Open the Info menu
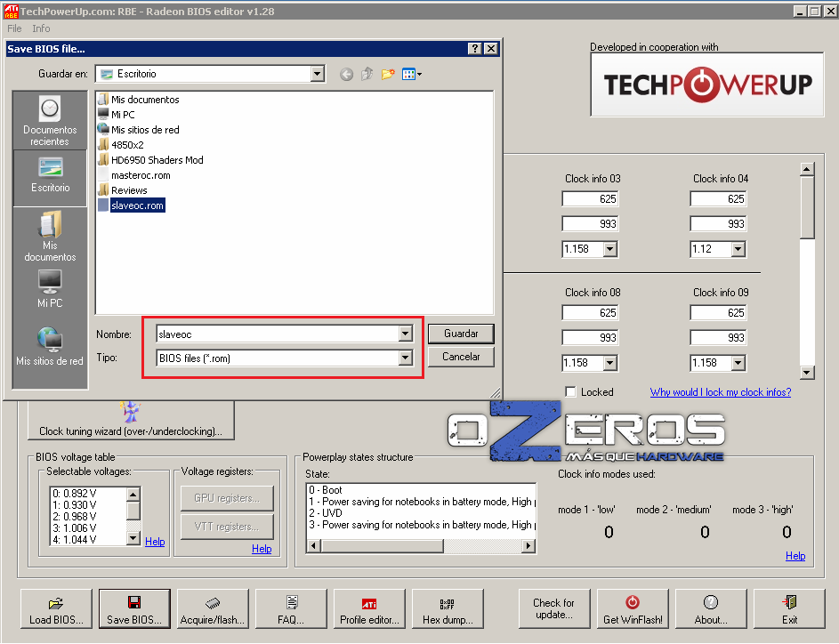839x644 pixels. 41,28
